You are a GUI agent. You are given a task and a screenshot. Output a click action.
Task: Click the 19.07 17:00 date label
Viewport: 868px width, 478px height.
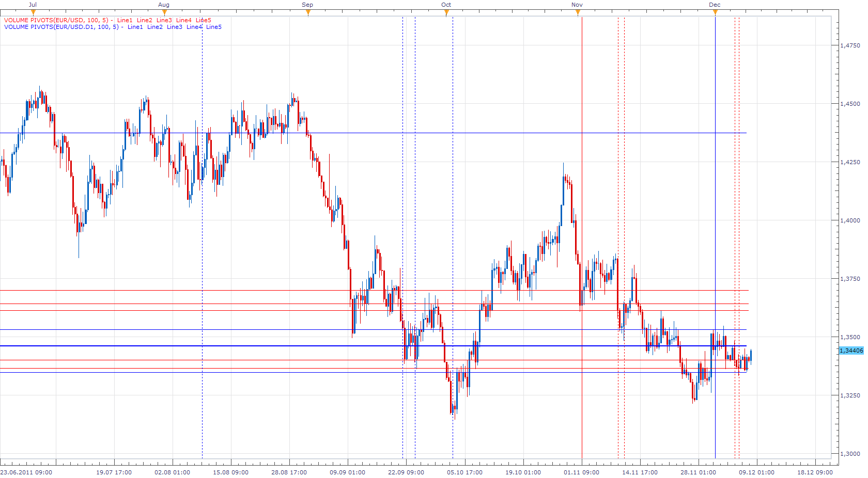point(114,472)
